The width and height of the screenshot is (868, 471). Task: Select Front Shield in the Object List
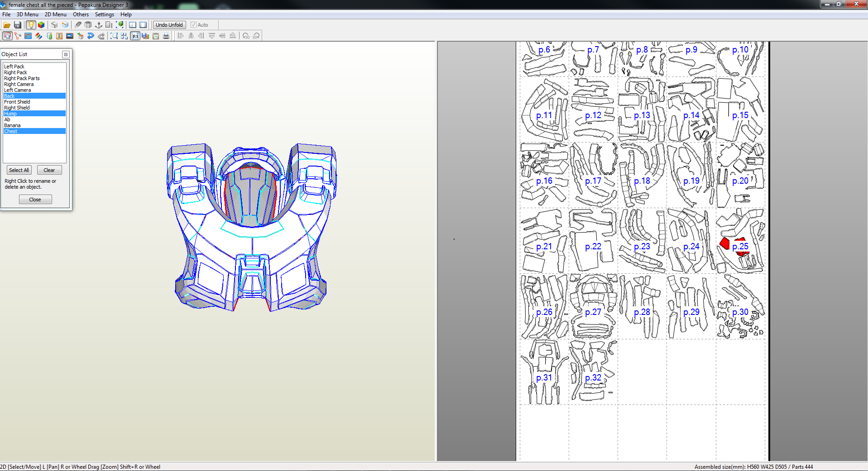[x=17, y=102]
